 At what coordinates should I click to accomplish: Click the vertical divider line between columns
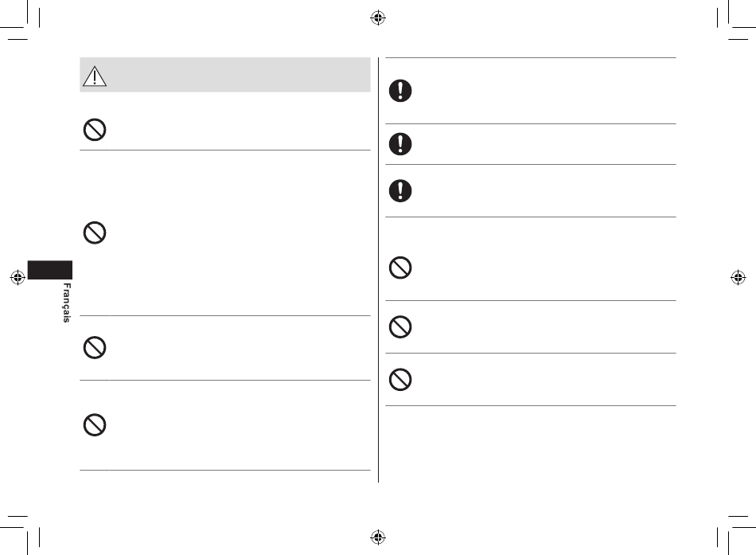point(379,270)
